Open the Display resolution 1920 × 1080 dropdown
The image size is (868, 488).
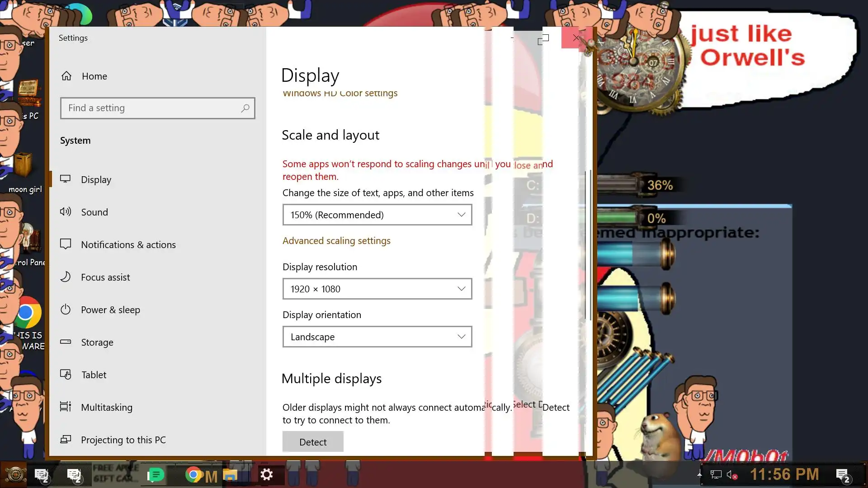pos(377,289)
